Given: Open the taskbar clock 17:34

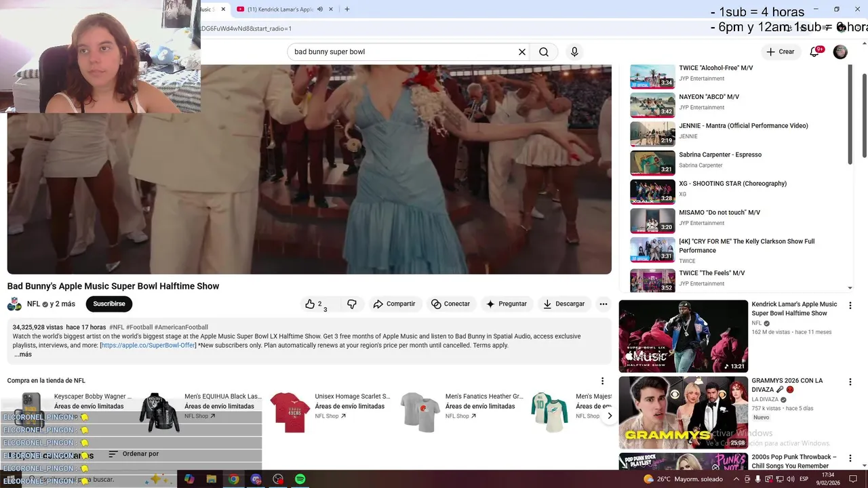Looking at the screenshot, I should point(828,479).
